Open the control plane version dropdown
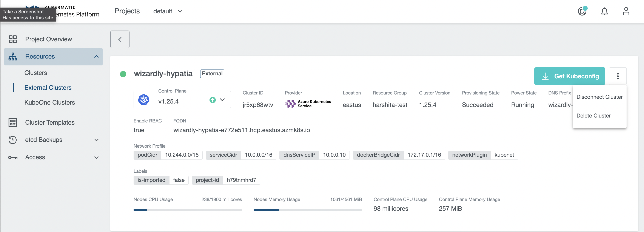This screenshot has width=644, height=232. click(222, 100)
